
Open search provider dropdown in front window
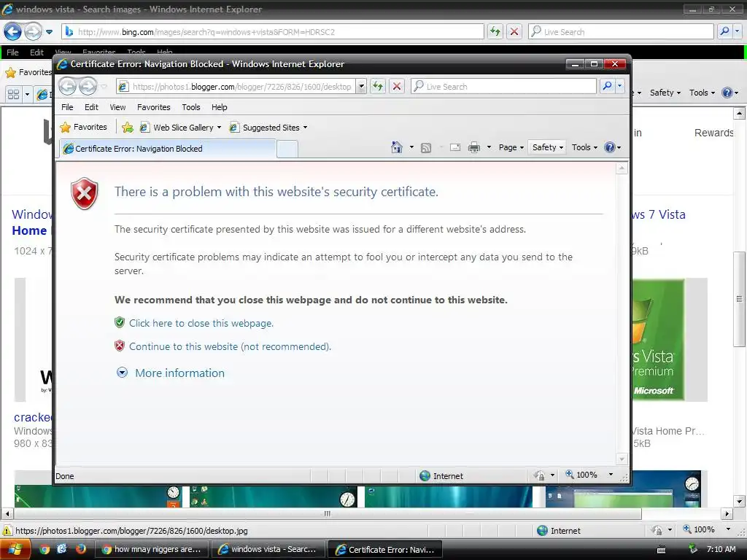click(619, 86)
